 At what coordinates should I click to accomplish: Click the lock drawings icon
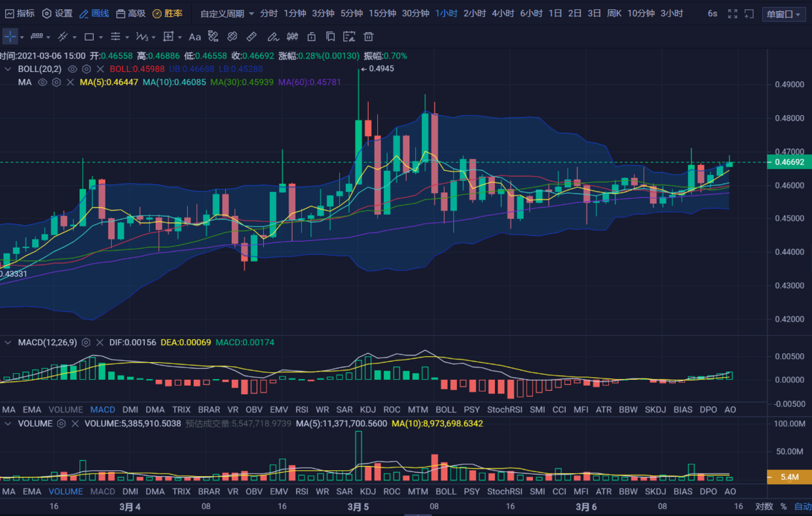[312, 37]
